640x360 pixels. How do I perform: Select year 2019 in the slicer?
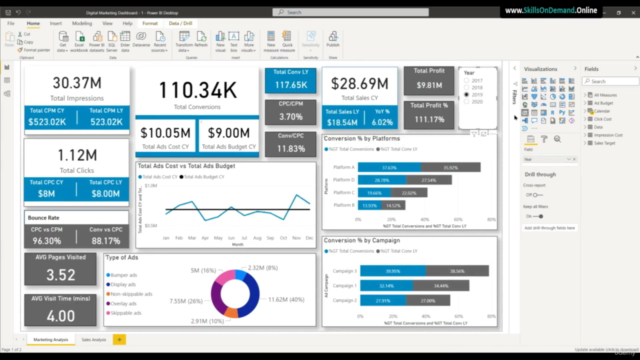pos(467,95)
